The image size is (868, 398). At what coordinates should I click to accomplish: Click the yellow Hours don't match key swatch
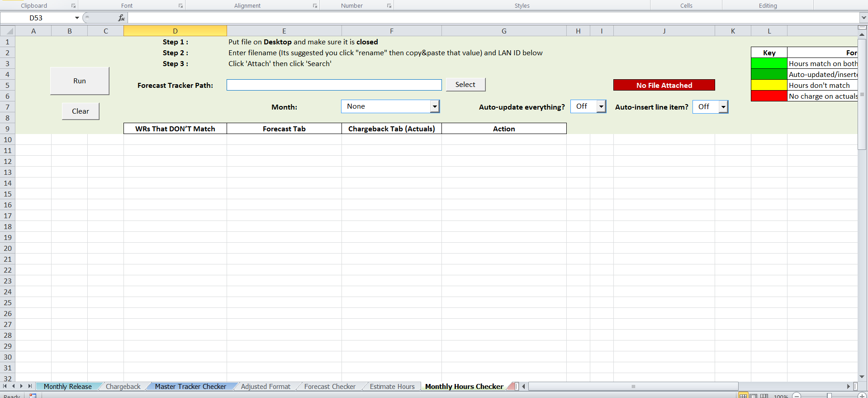(x=769, y=85)
